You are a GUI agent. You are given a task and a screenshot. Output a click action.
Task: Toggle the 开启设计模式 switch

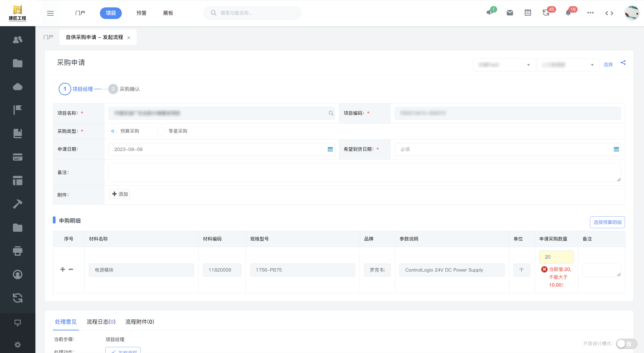[x=626, y=344]
